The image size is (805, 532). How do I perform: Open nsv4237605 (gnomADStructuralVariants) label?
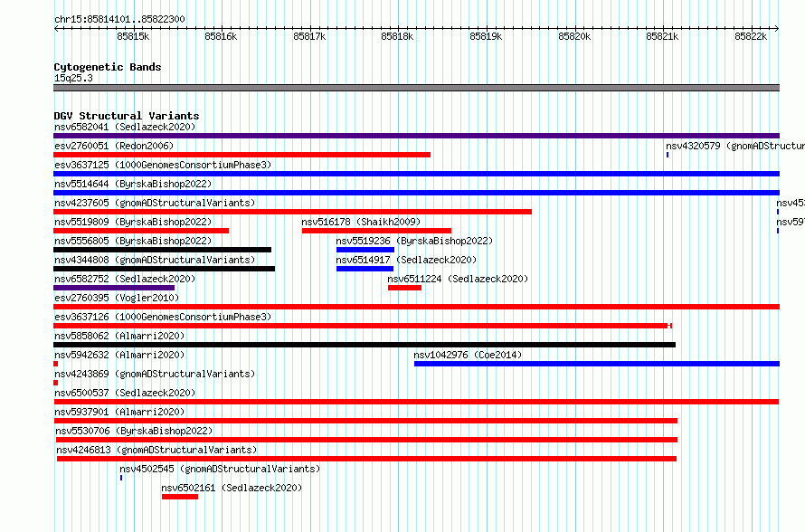pos(155,203)
